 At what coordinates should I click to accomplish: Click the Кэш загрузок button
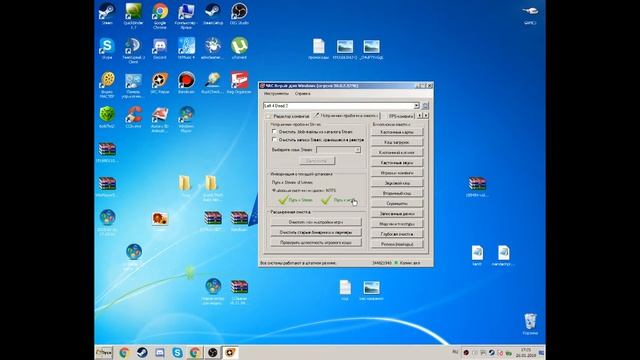397,142
